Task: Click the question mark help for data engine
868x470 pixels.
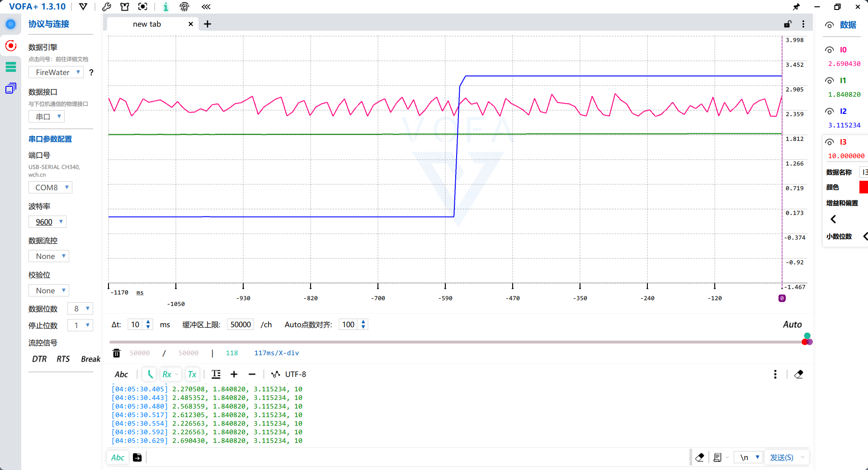Action: pos(91,72)
